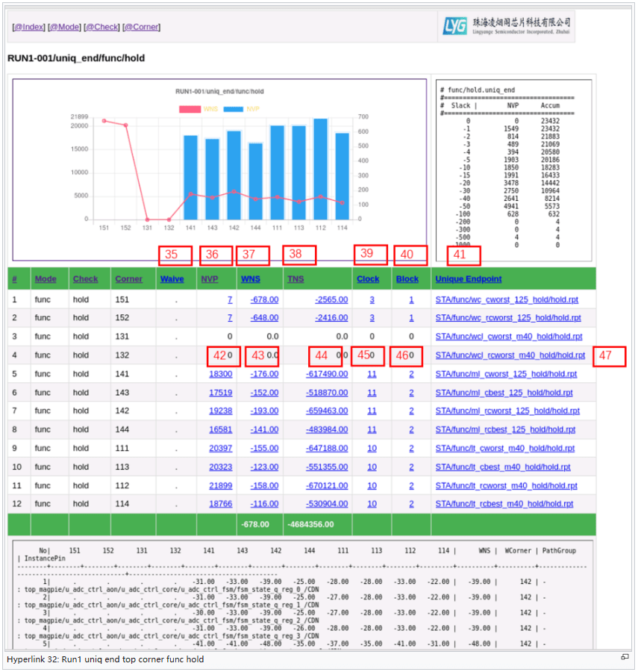638x672 pixels.
Task: Open NVP value 18300 for corner 141
Action: click(220, 374)
